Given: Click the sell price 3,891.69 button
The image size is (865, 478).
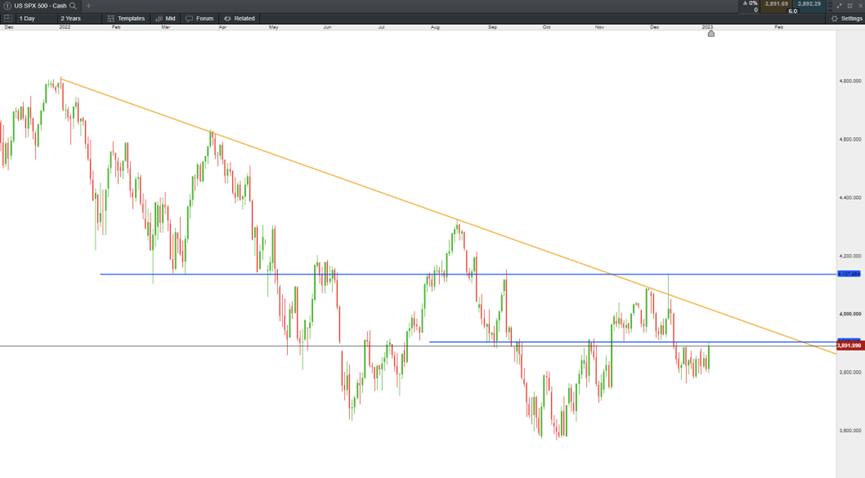Looking at the screenshot, I should [x=776, y=4].
